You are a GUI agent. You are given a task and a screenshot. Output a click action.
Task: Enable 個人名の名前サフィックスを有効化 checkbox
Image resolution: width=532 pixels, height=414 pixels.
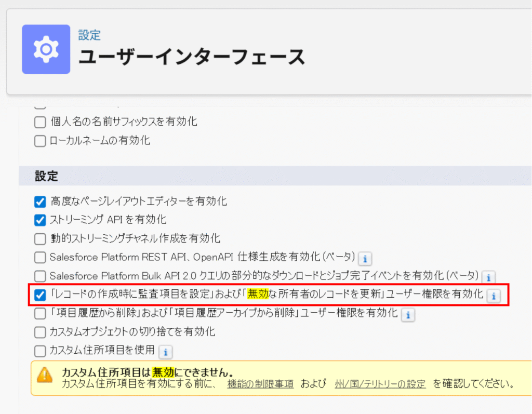pyautogui.click(x=40, y=123)
